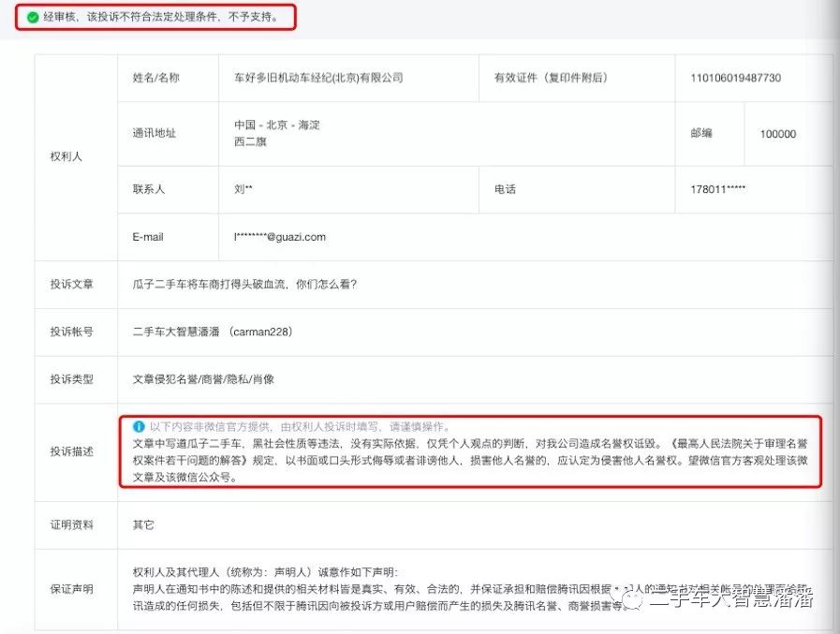Screen dimensions: 840x634
Task: Select complaint type '文章侵犯名誉/商誉/隐私/肖像'
Action: pyautogui.click(x=203, y=379)
